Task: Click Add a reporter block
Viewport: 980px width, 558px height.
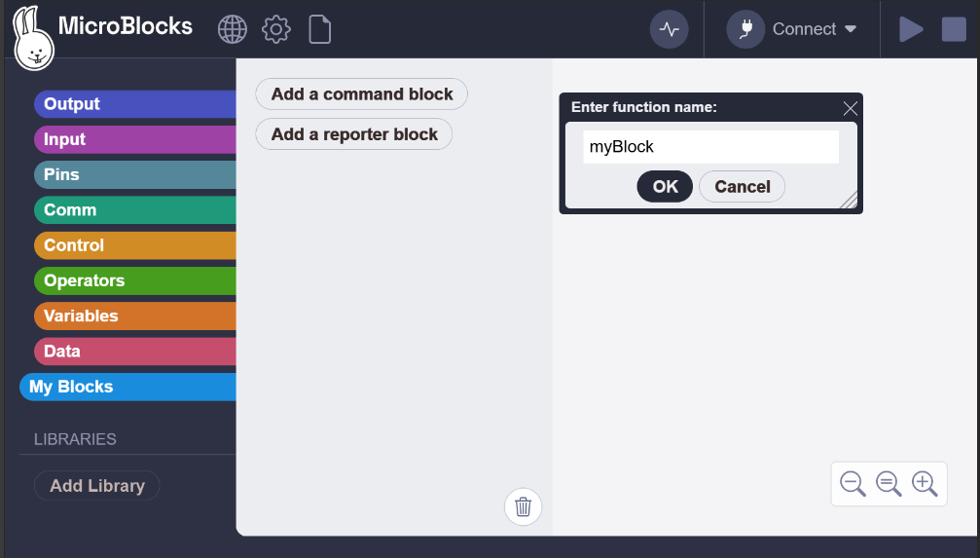Action: 353,133
